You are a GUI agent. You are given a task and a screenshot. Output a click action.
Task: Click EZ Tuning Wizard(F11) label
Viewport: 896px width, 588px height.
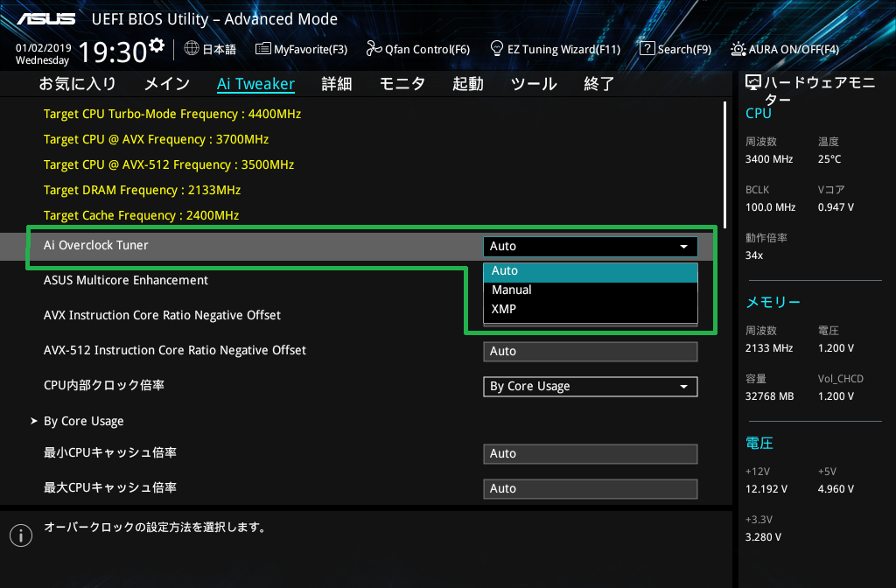pos(564,50)
